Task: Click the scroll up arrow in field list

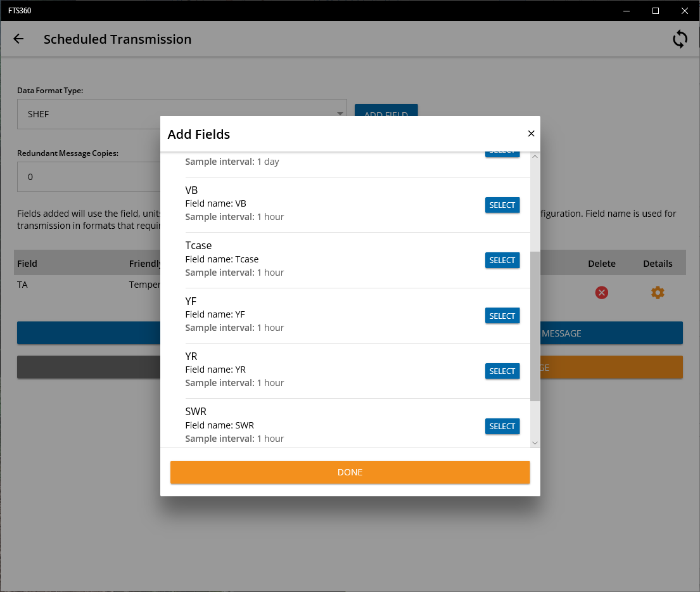Action: [x=535, y=157]
